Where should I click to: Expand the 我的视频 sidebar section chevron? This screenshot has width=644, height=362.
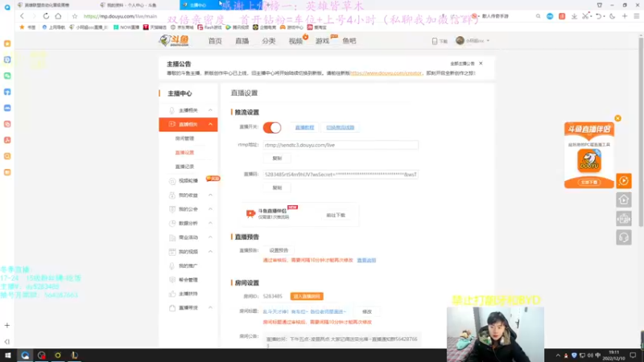(x=210, y=251)
